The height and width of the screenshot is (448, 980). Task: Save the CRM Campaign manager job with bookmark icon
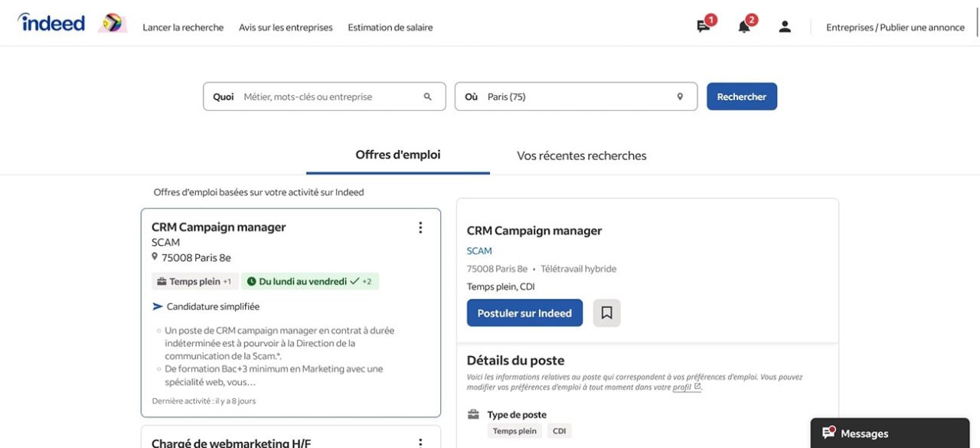click(x=606, y=312)
